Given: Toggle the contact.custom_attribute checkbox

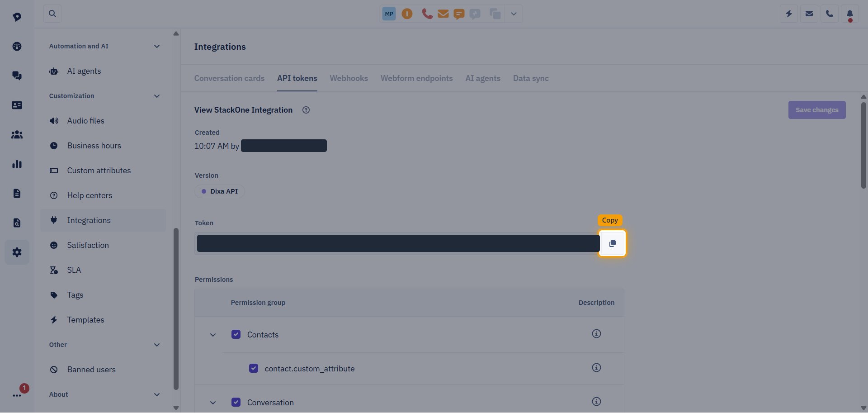Looking at the screenshot, I should (x=254, y=368).
